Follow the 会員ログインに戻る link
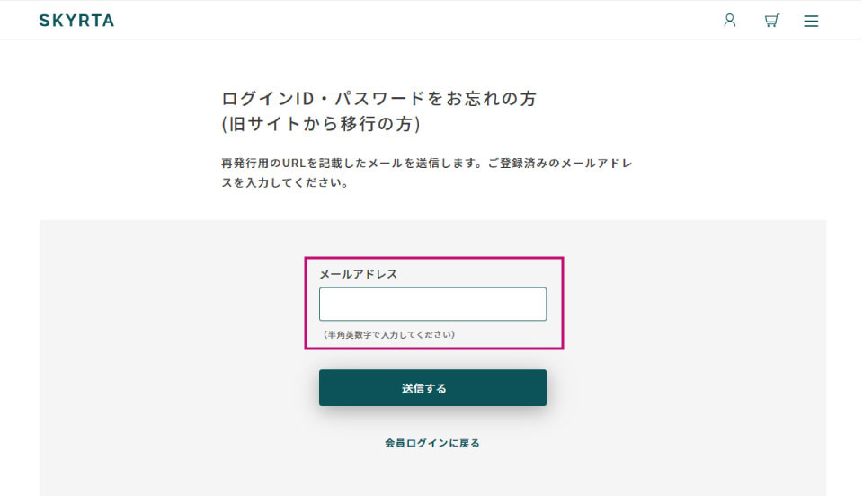Viewport: 863px width, 504px height. click(x=432, y=443)
